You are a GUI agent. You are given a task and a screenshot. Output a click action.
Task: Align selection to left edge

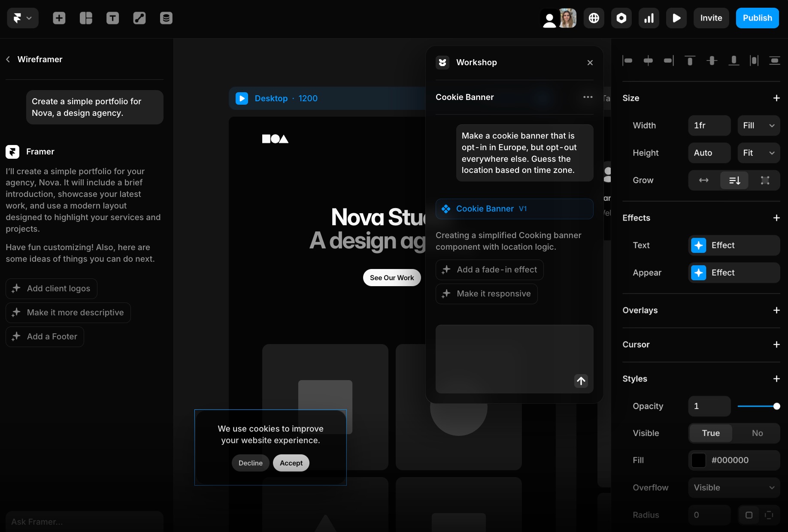point(627,60)
